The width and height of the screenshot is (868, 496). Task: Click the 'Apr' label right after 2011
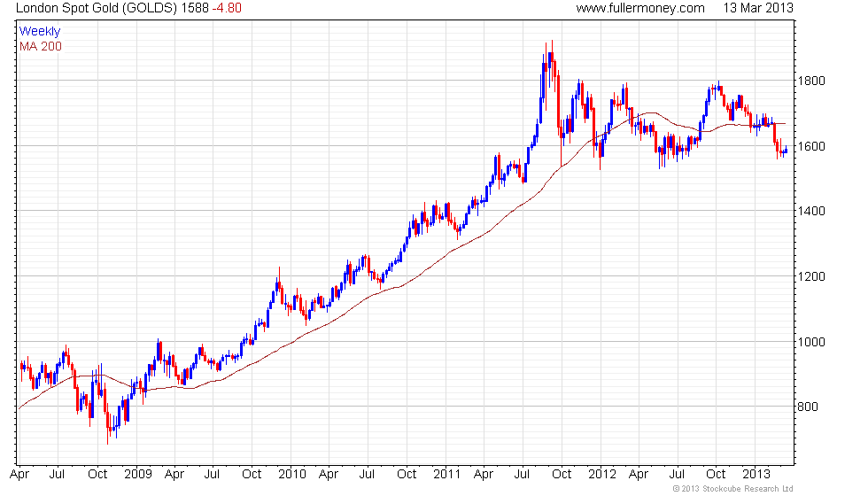pyautogui.click(x=484, y=475)
